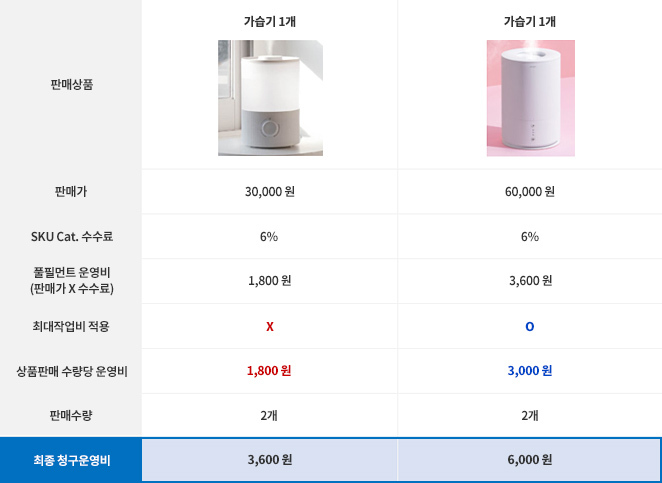
Task: Click the gray-base humidifier product image
Action: 270,98
